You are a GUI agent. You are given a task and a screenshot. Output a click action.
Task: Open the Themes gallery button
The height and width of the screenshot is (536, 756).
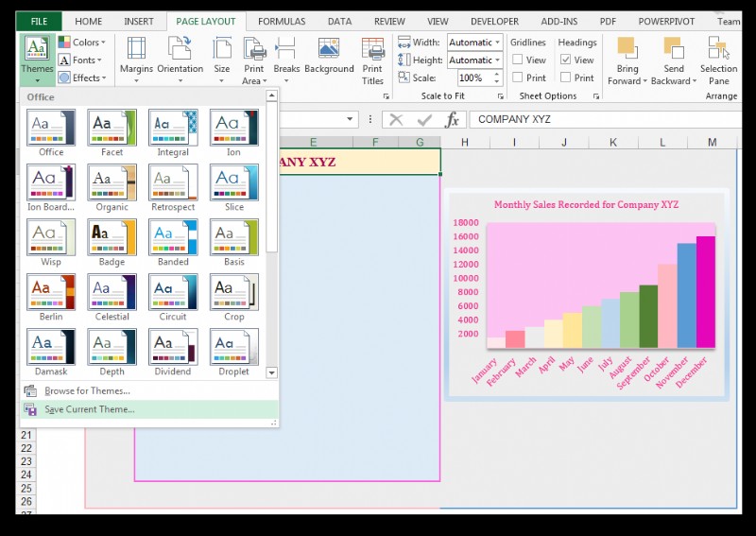[x=37, y=59]
